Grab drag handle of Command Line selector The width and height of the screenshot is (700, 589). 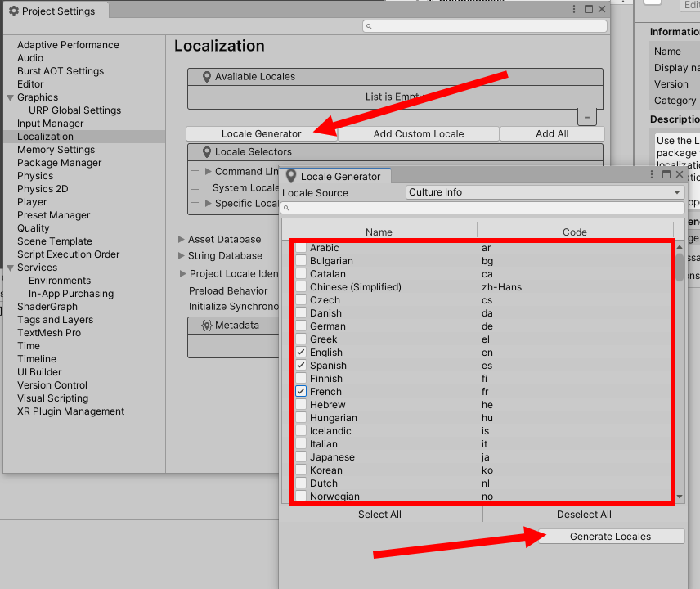(195, 172)
